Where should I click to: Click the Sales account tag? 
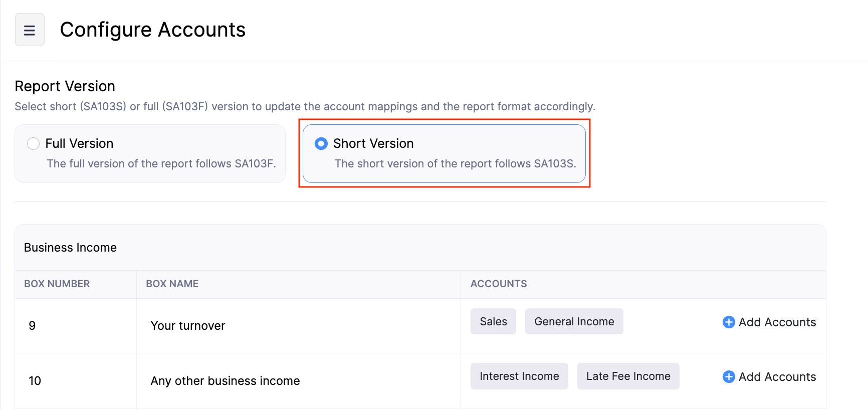pyautogui.click(x=493, y=322)
